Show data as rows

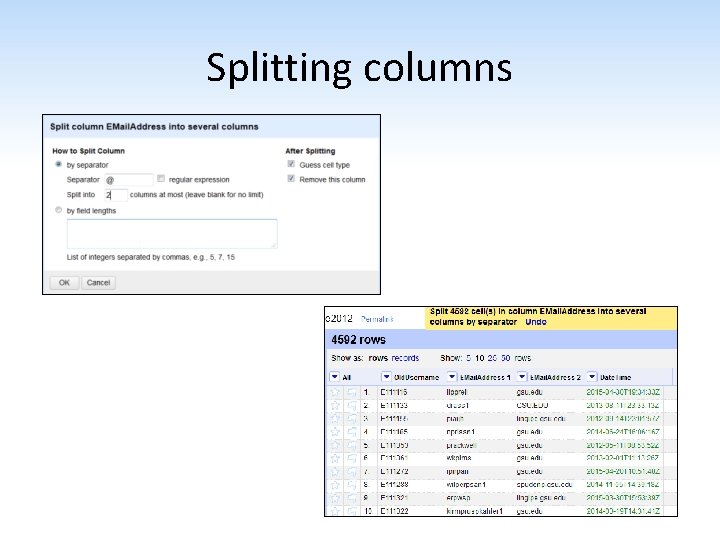378,358
